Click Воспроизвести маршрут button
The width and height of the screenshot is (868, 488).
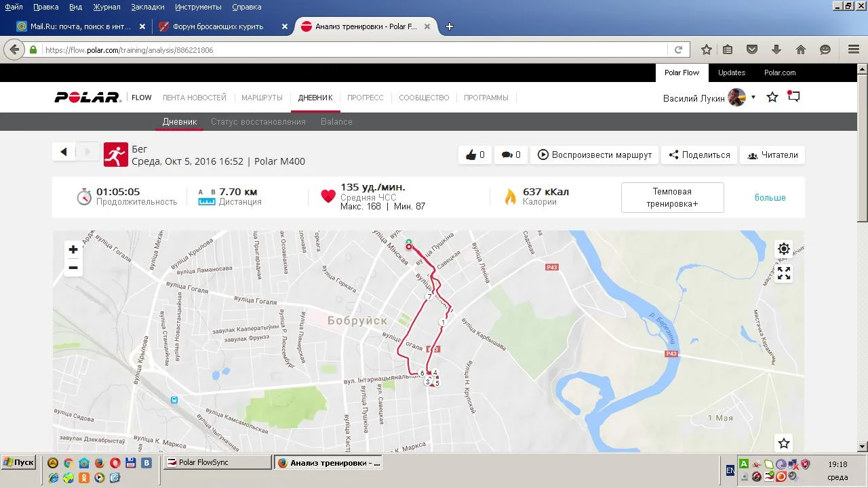tap(595, 155)
